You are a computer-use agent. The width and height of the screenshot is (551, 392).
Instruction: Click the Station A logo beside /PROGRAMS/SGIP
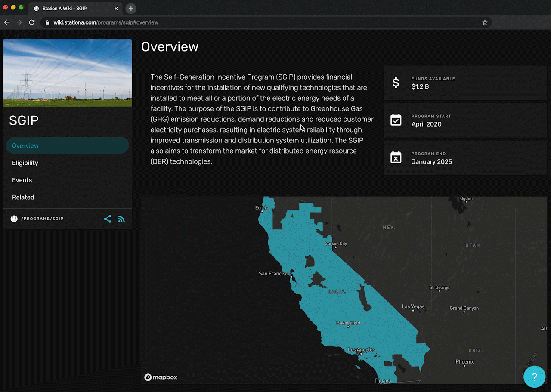click(14, 219)
